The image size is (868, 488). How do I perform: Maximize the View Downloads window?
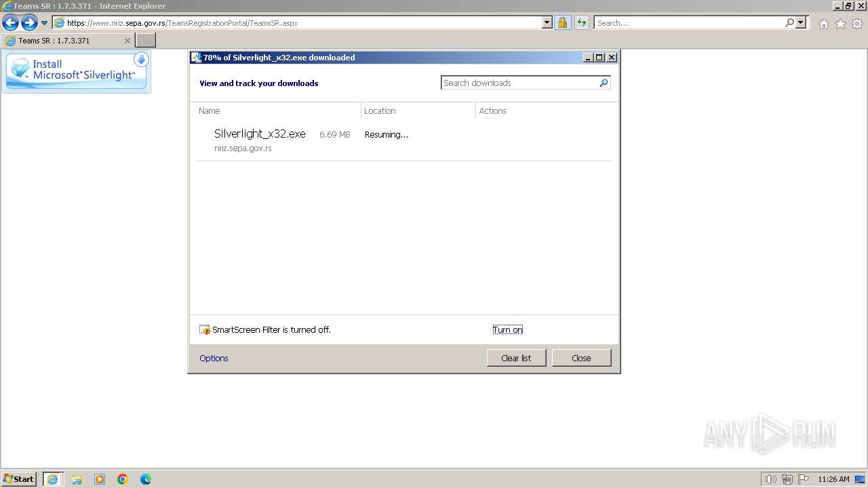[599, 58]
